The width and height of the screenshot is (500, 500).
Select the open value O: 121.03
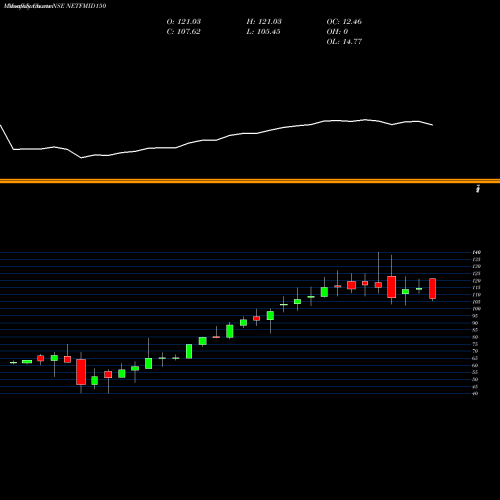184,22
